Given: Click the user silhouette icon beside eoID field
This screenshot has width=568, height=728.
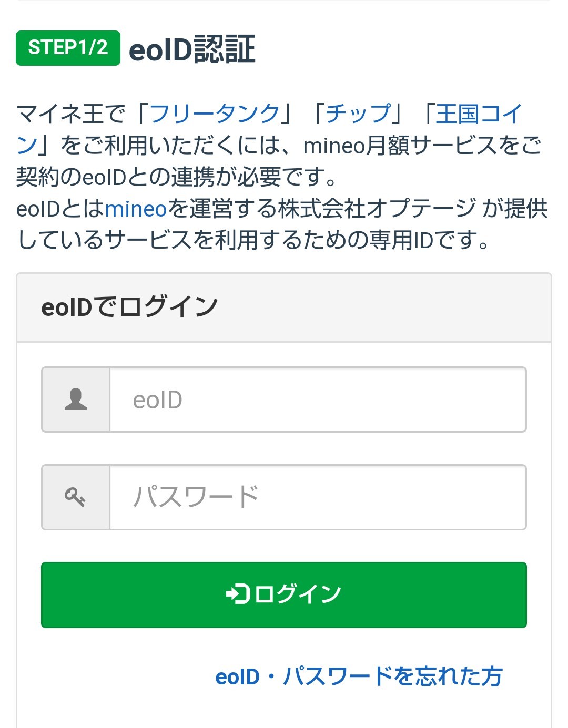Looking at the screenshot, I should 76,399.
